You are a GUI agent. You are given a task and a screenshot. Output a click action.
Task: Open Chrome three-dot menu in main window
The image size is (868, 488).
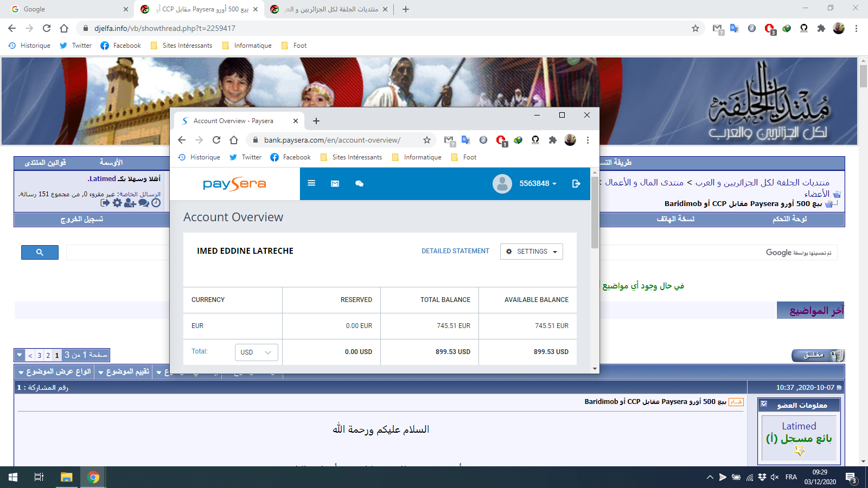pos(856,28)
